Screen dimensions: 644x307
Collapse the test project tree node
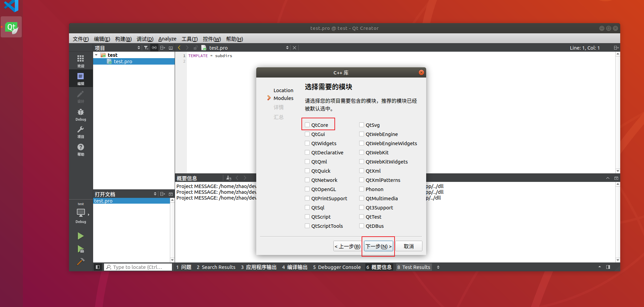[x=97, y=55]
